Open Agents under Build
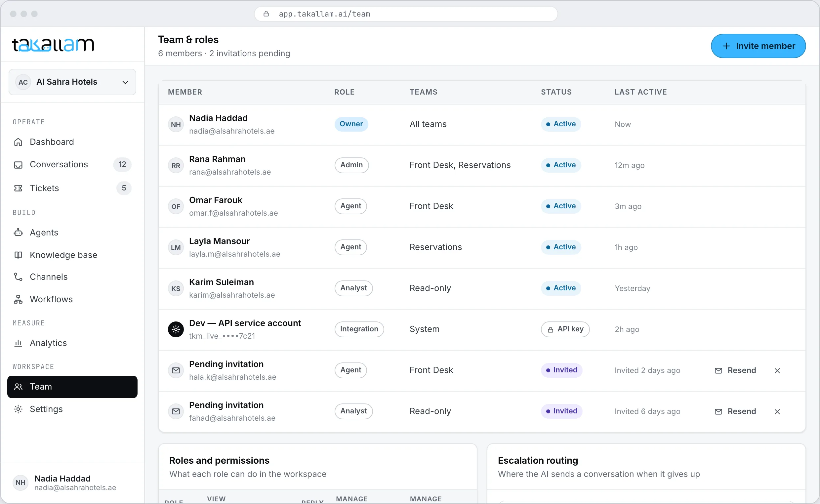 coord(72,233)
